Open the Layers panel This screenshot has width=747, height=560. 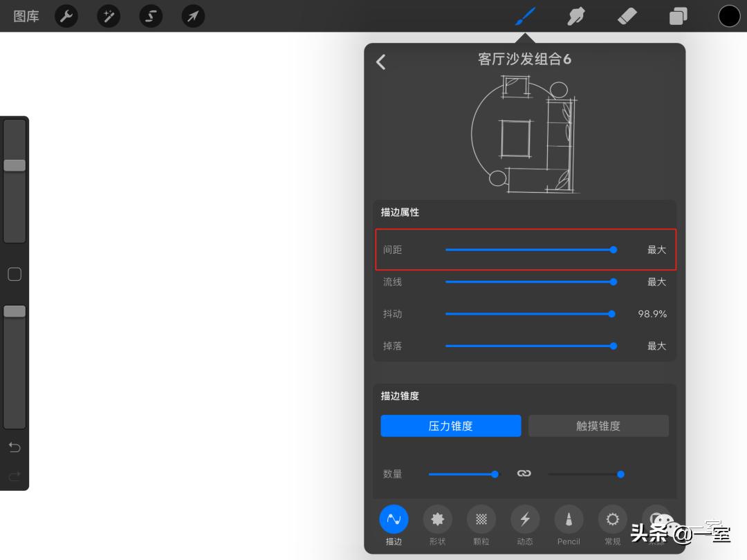(x=677, y=15)
